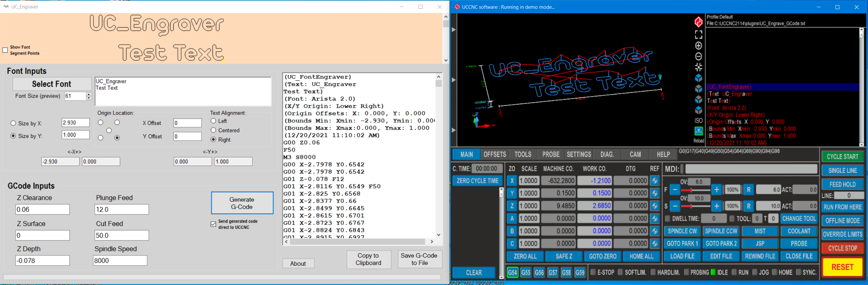Reset spindle override with S row R button
The image size is (868, 285).
748,206
